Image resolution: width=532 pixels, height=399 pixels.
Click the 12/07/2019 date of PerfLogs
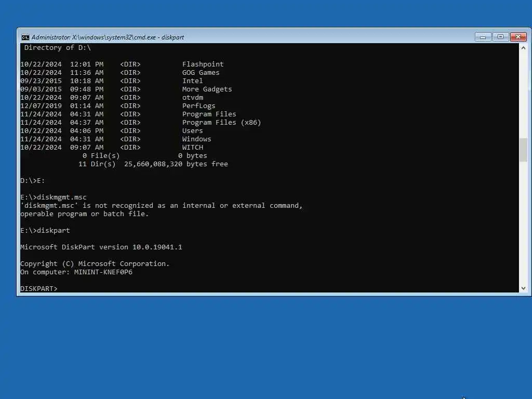tap(41, 106)
